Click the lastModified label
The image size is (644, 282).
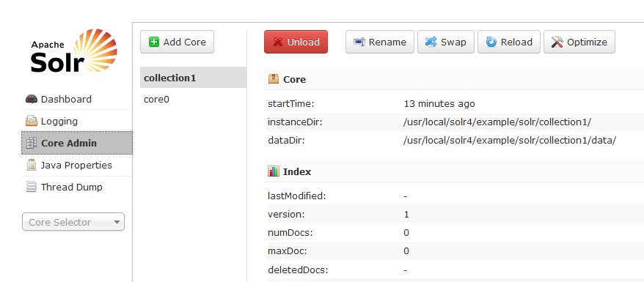[x=297, y=196]
